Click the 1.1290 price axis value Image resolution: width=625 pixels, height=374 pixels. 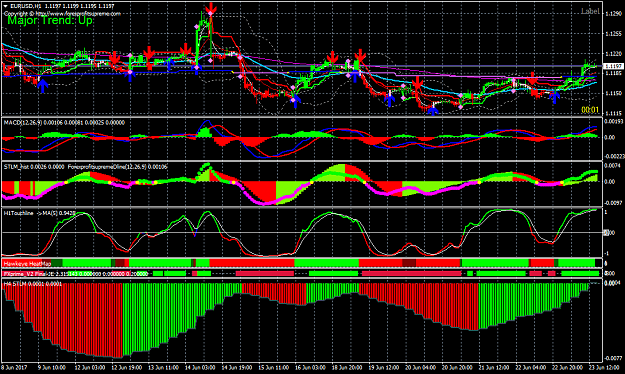click(613, 14)
